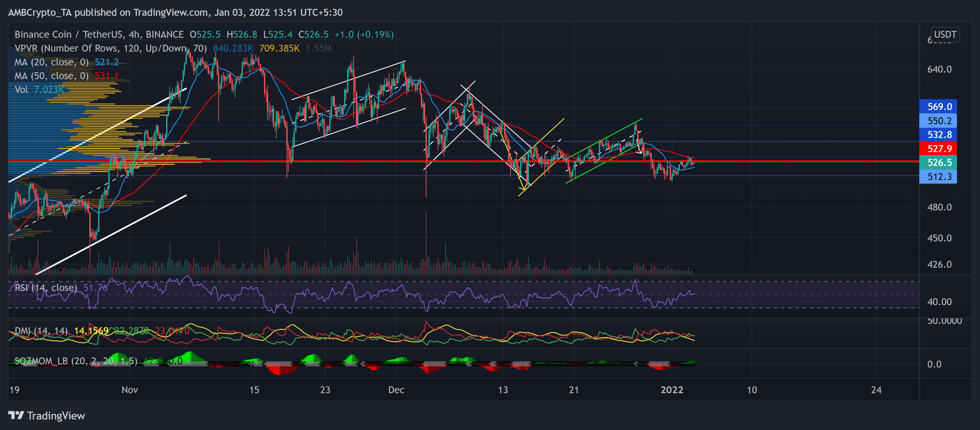Click the USDT currency label

pyautogui.click(x=945, y=34)
